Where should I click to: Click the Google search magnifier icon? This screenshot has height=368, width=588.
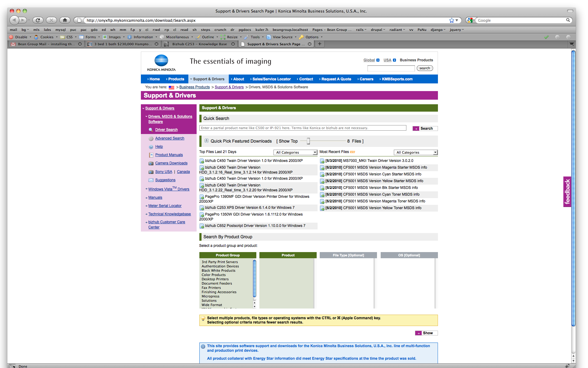click(x=568, y=20)
